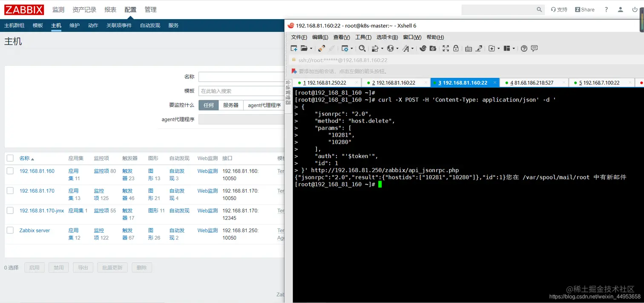Open Zabbix 监测 top menu

pos(58,9)
